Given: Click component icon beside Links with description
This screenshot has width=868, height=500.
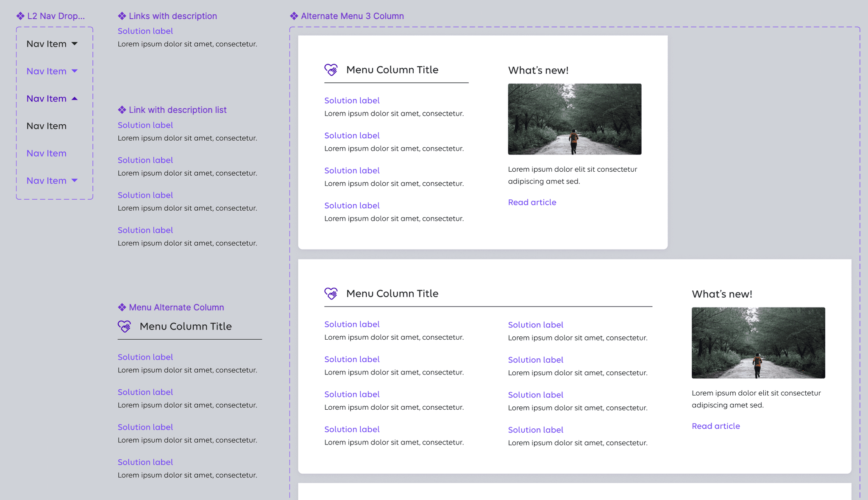Looking at the screenshot, I should 122,16.
